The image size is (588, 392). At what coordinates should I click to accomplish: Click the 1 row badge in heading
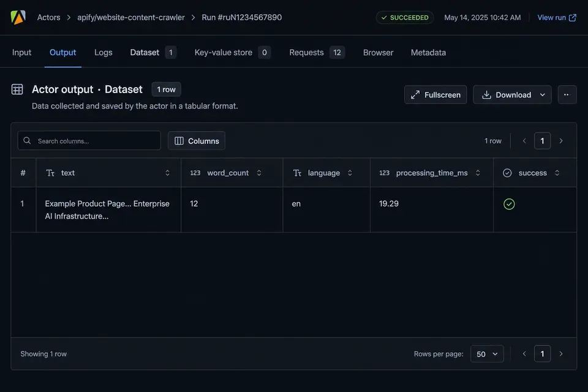(166, 89)
